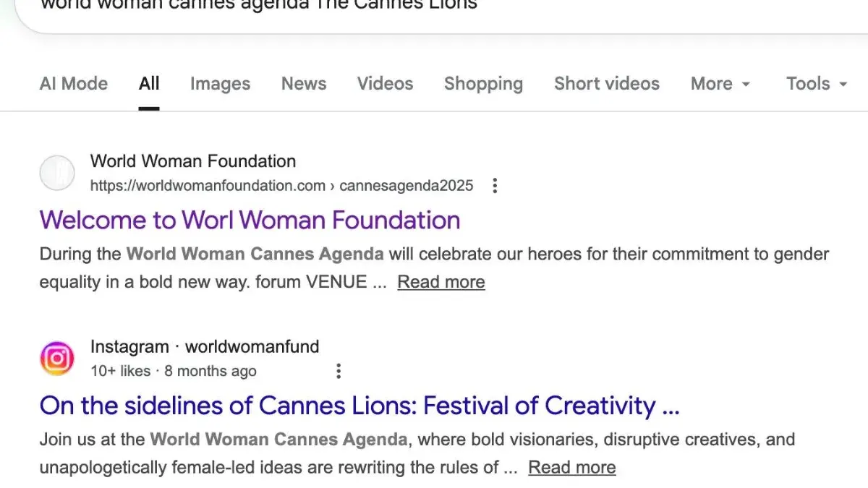Click Read more under Instagram result snippet
The width and height of the screenshot is (868, 488).
tap(571, 468)
